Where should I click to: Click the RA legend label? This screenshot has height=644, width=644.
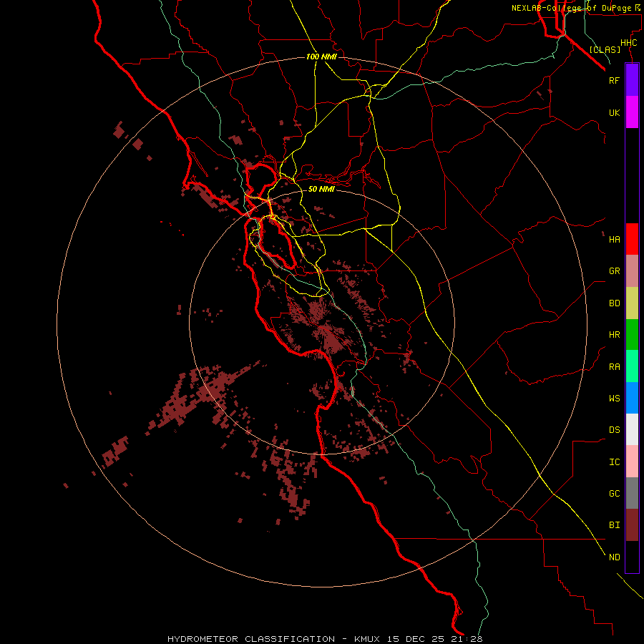tap(614, 367)
